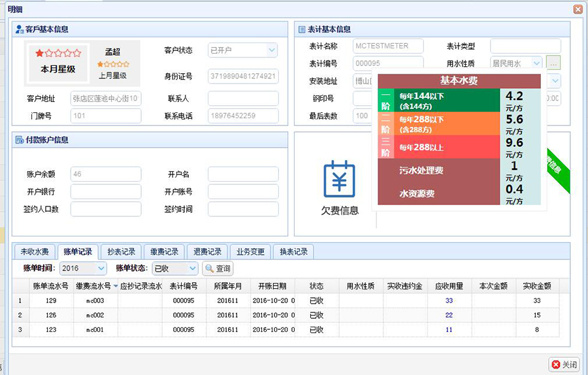Open the 客户状态 dropdown
Viewport: 588px width, 375px height.
point(272,50)
